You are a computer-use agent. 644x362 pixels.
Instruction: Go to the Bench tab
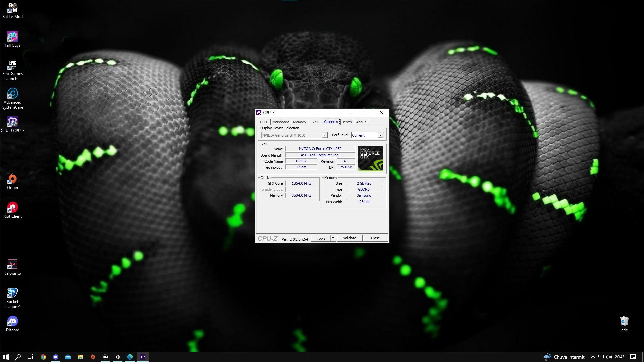[x=347, y=122]
